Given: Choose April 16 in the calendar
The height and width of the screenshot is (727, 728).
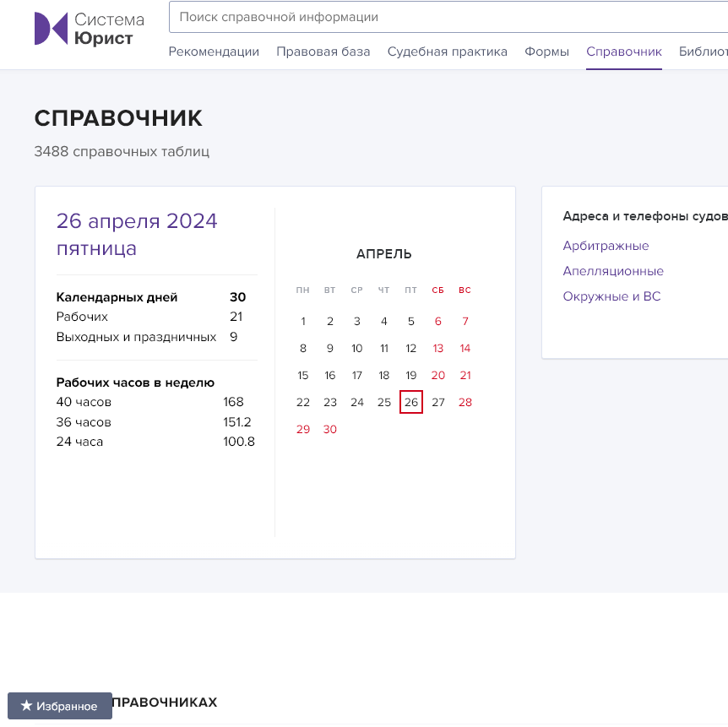Looking at the screenshot, I should tap(329, 375).
